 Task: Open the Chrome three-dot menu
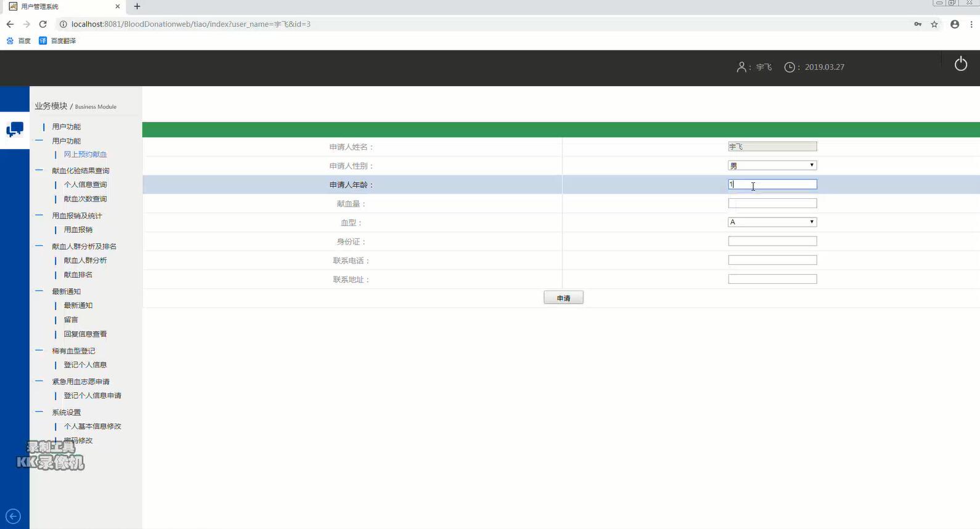click(971, 24)
